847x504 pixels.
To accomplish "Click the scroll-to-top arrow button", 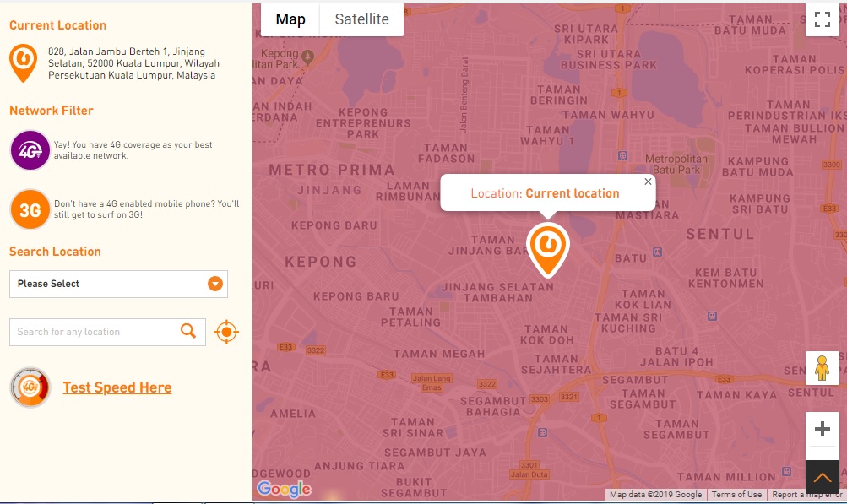I will (823, 477).
